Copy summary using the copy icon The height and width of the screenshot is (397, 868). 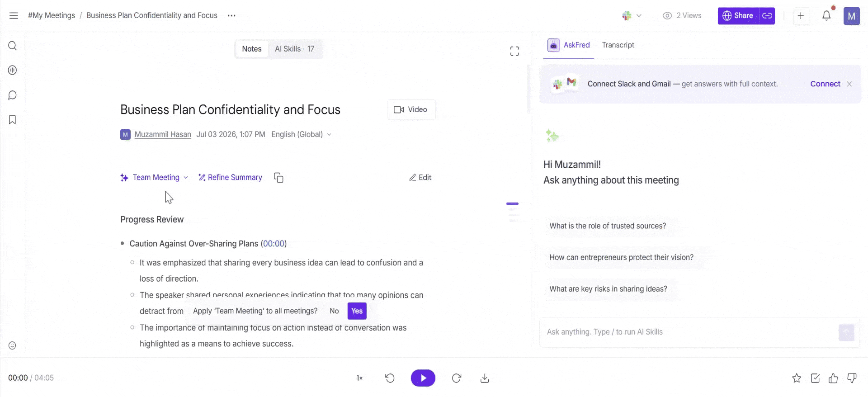coord(278,178)
